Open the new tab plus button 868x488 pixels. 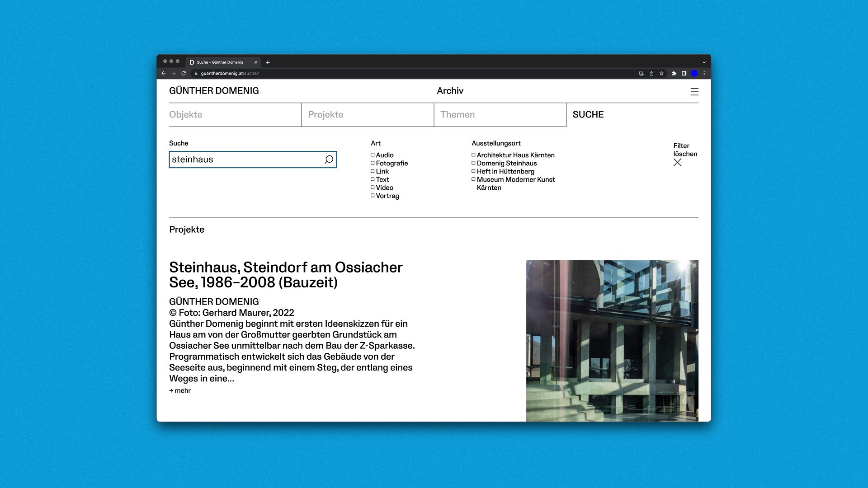tap(268, 62)
